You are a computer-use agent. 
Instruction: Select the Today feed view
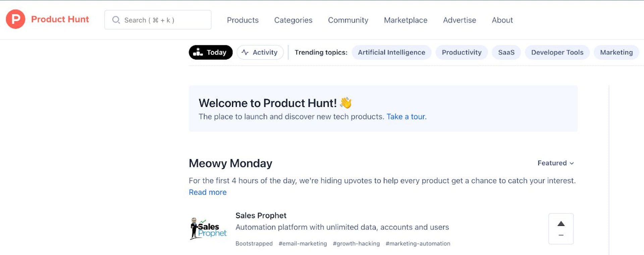[x=210, y=52]
